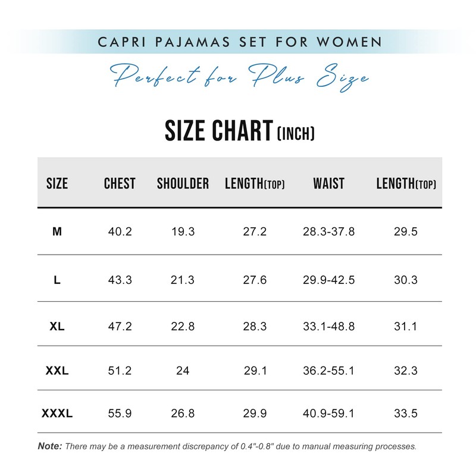Select the 32.3 length value

406,371
